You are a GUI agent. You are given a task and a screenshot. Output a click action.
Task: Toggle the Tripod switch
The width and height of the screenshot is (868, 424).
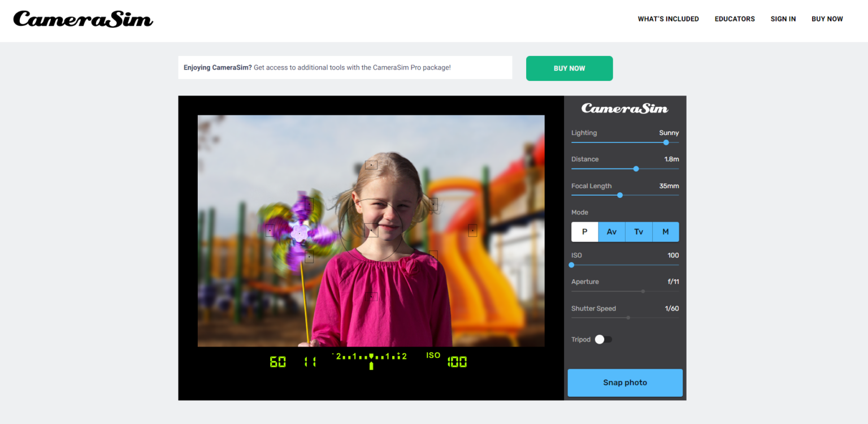(603, 339)
